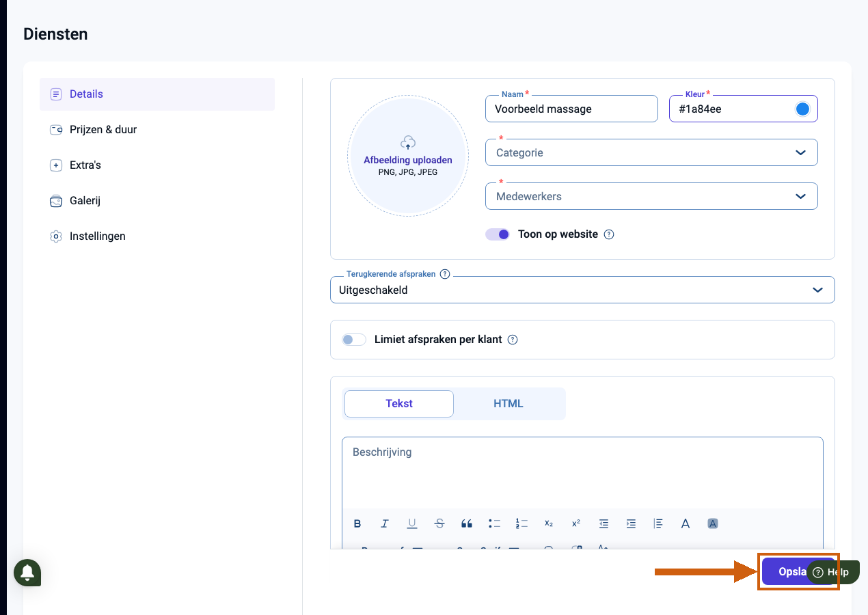
Task: Enable Limiet afspraken per klant switch
Action: [x=354, y=340]
